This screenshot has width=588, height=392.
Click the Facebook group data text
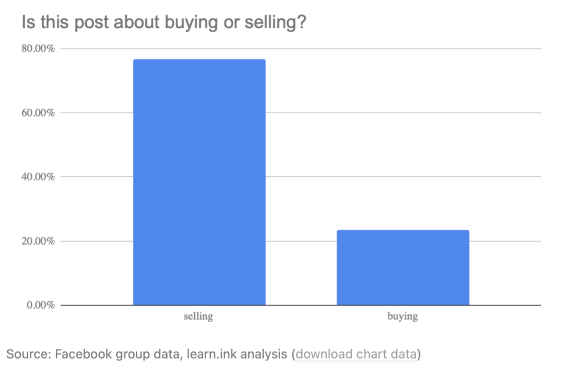click(x=118, y=354)
